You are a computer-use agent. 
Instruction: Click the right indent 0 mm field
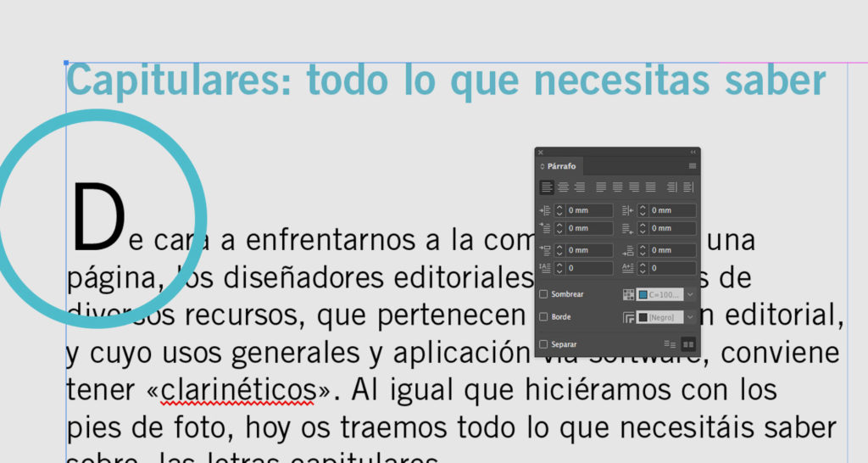click(672, 210)
